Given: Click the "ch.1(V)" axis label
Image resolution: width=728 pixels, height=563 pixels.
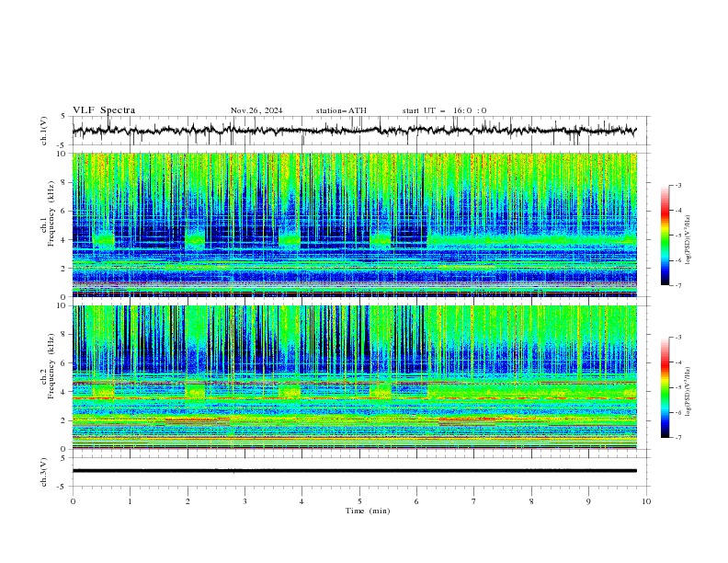Looking at the screenshot, I should coord(44,131).
